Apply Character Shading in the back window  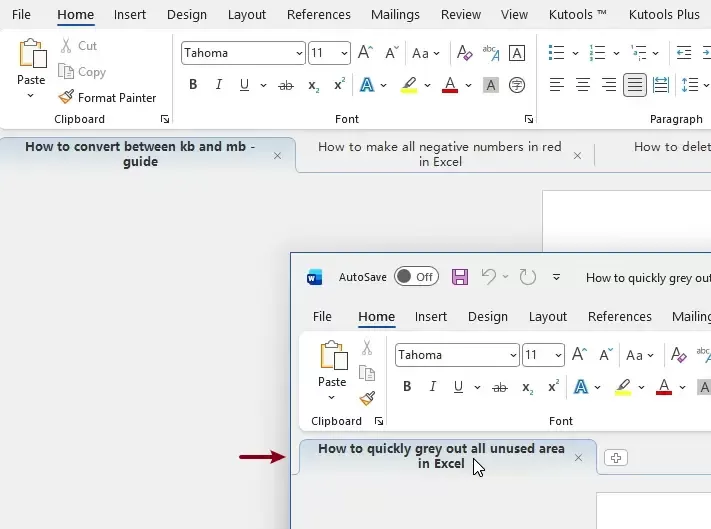(x=491, y=85)
